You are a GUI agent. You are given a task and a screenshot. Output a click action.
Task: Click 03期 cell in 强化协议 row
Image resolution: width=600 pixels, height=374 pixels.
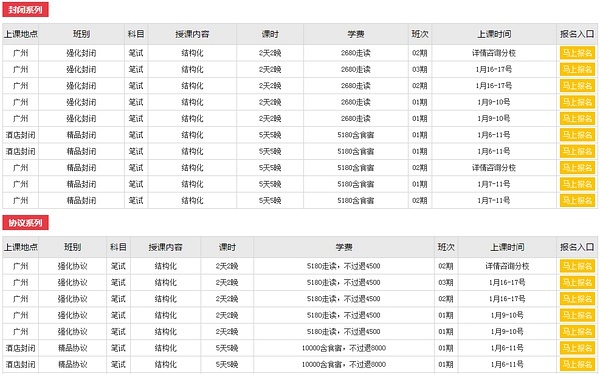pos(446,283)
